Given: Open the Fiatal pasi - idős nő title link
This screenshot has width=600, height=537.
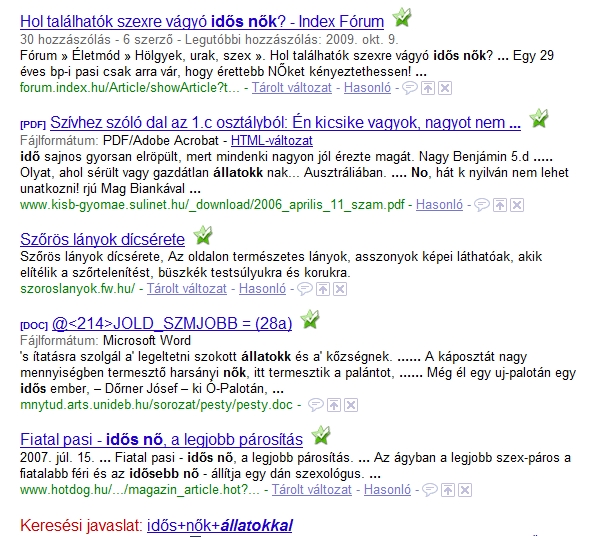Looking at the screenshot, I should (161, 439).
